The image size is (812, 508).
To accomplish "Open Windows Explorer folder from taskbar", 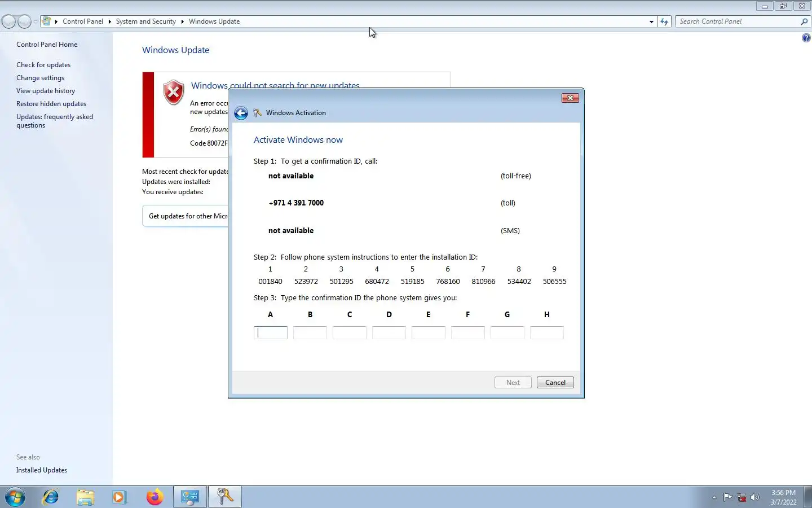I will [85, 497].
